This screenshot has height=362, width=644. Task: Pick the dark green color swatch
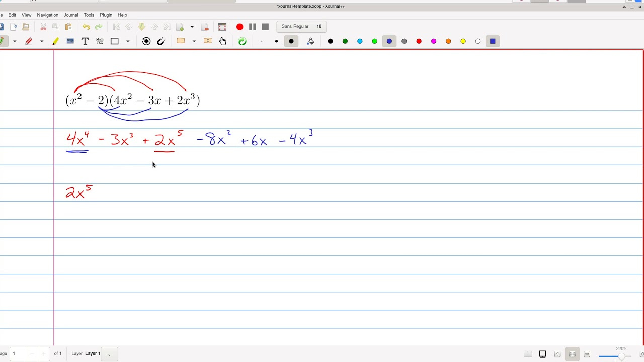coord(345,41)
